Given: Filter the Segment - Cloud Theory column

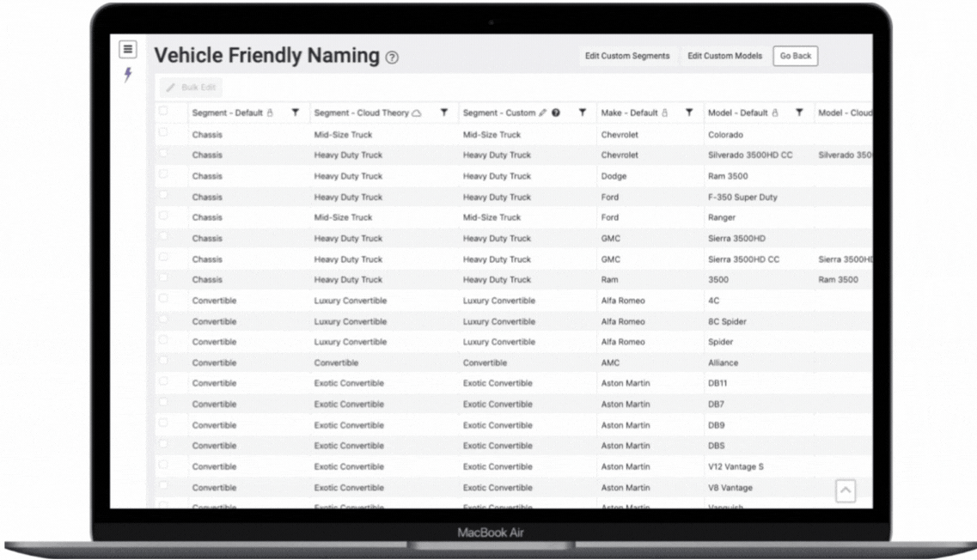Looking at the screenshot, I should (x=444, y=113).
